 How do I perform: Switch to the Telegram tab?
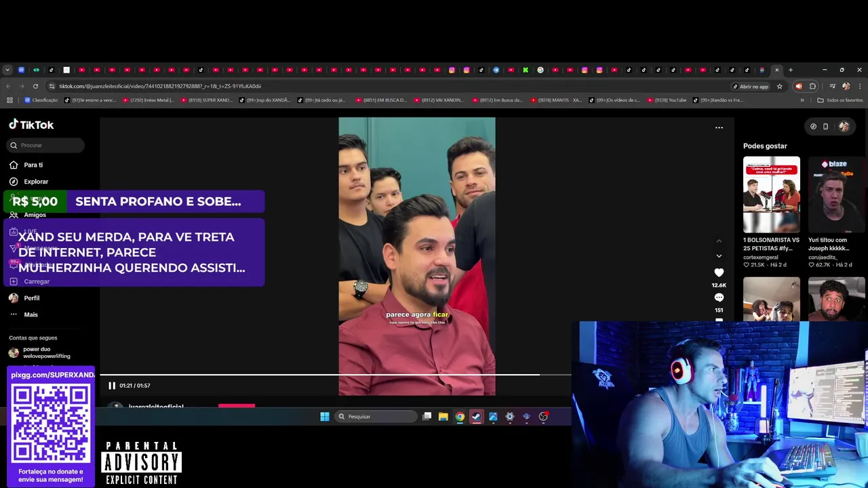click(x=496, y=70)
